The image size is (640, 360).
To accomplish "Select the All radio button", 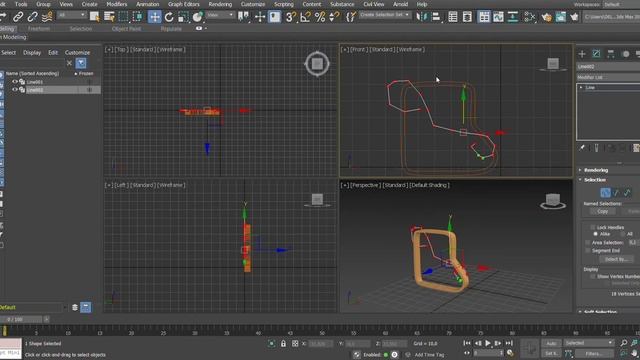I will coord(622,234).
